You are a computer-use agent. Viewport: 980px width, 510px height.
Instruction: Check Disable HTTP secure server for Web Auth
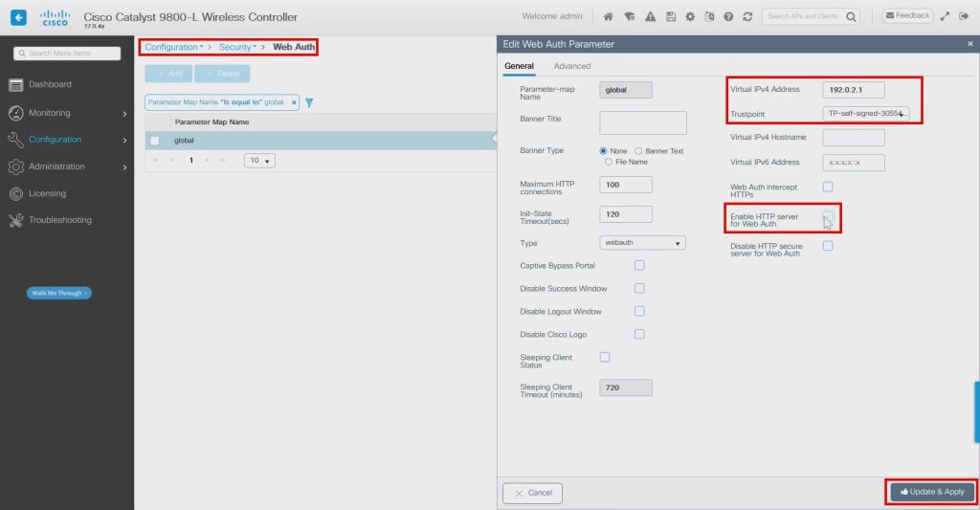pos(828,246)
